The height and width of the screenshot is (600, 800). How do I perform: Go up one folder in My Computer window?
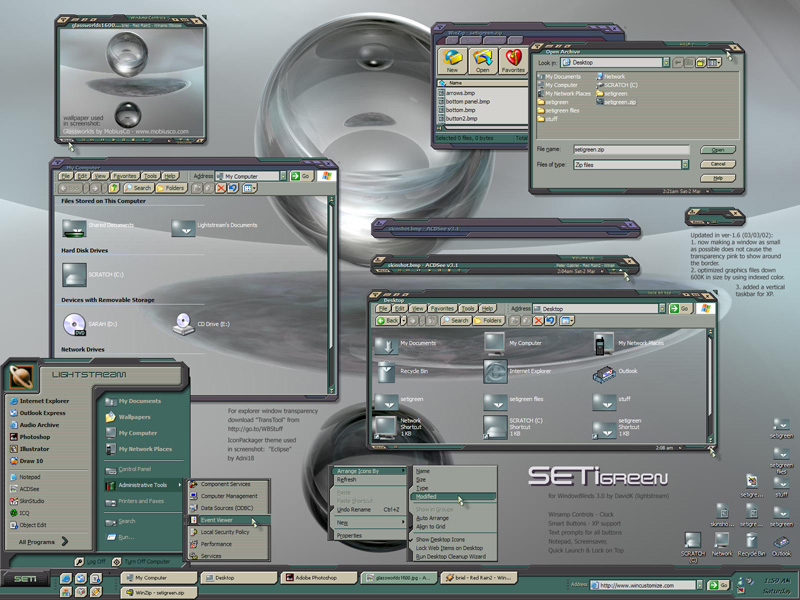point(114,188)
